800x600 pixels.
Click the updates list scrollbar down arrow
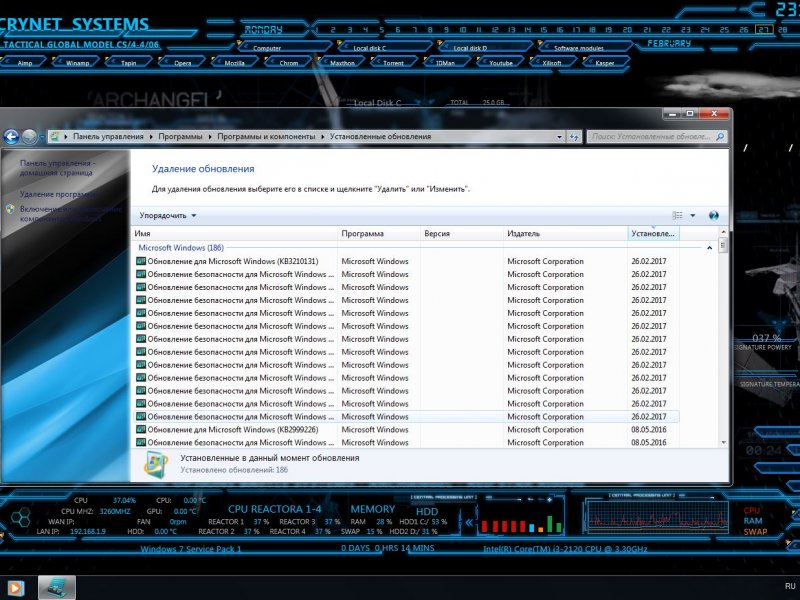tap(723, 442)
